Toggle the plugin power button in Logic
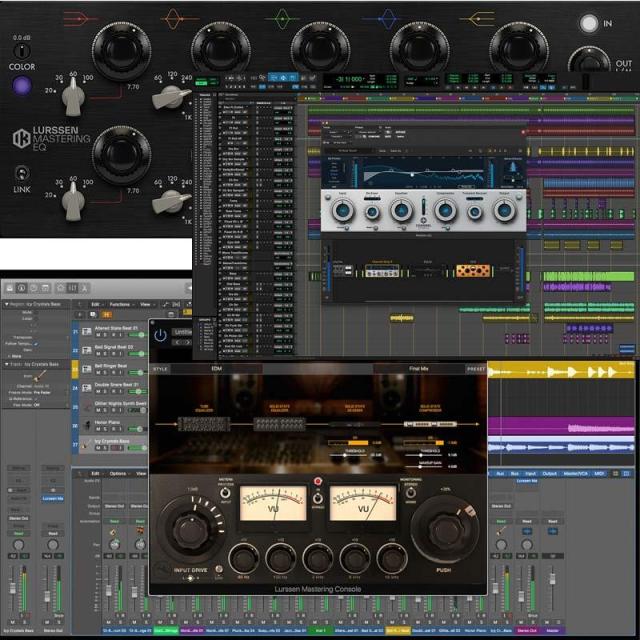Image resolution: width=640 pixels, height=640 pixels. pyautogui.click(x=160, y=333)
